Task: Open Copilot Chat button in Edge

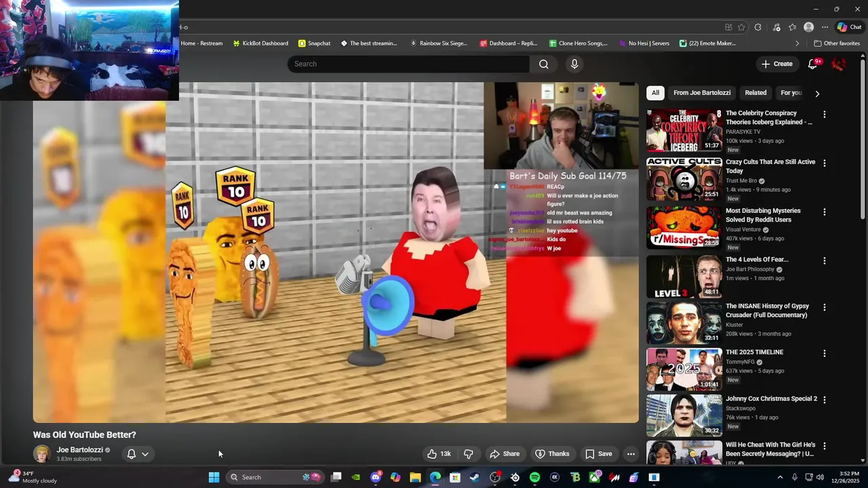Action: pos(850,27)
